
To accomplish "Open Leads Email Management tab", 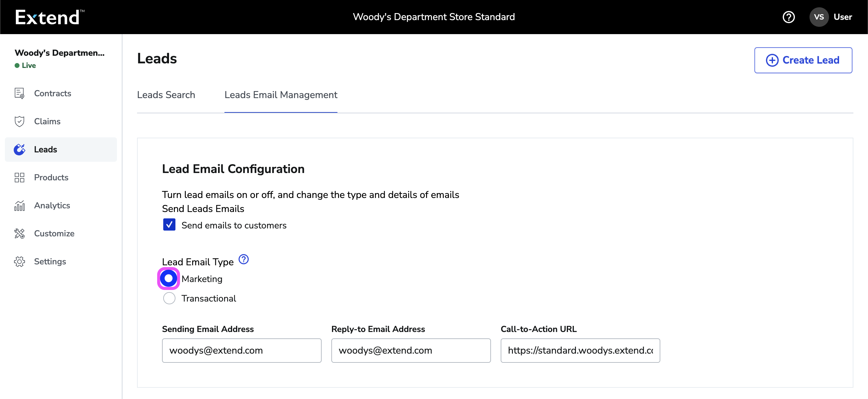I will tap(281, 95).
